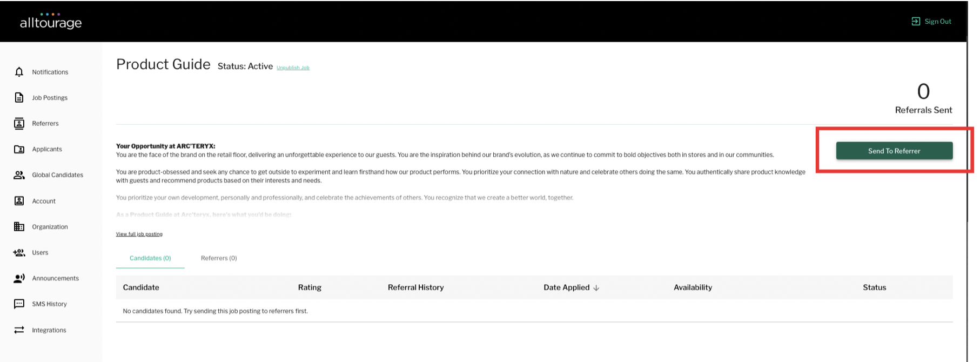Click the Integrations arrows icon
Screen dimensions: 980x362
(x=19, y=330)
